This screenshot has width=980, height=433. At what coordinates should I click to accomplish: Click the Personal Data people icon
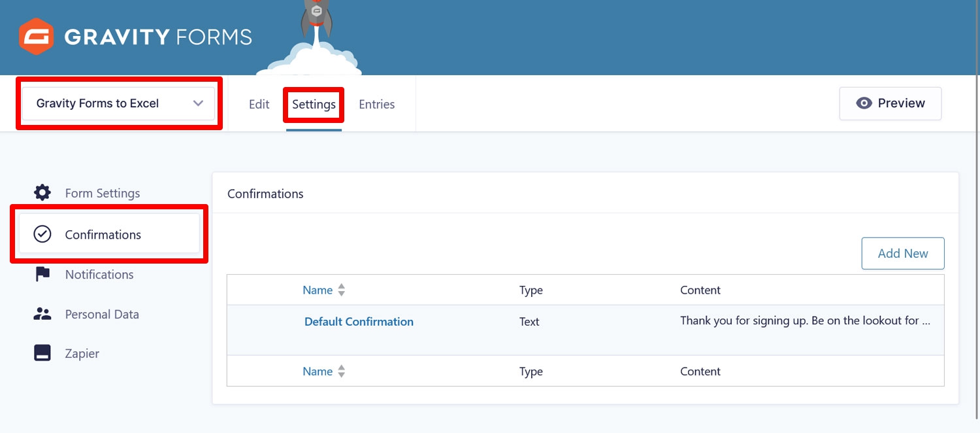(42, 314)
